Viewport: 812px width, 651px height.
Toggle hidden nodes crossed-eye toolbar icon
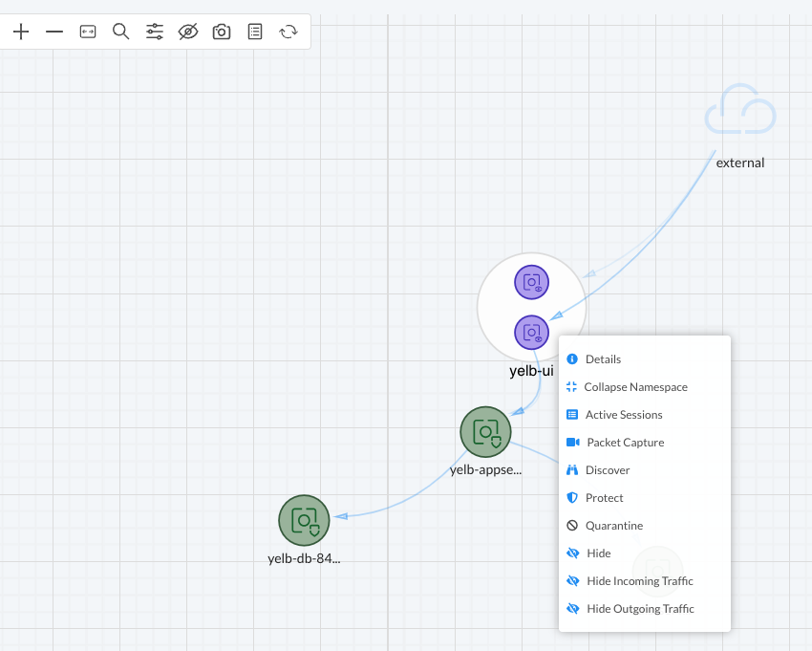click(188, 32)
